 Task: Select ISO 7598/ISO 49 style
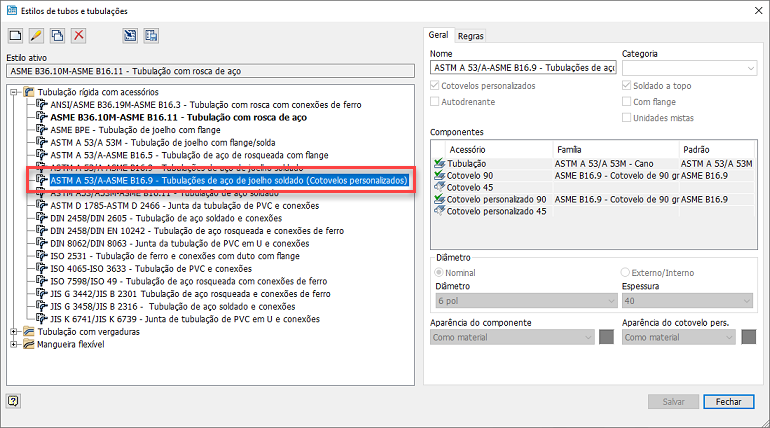(x=189, y=281)
